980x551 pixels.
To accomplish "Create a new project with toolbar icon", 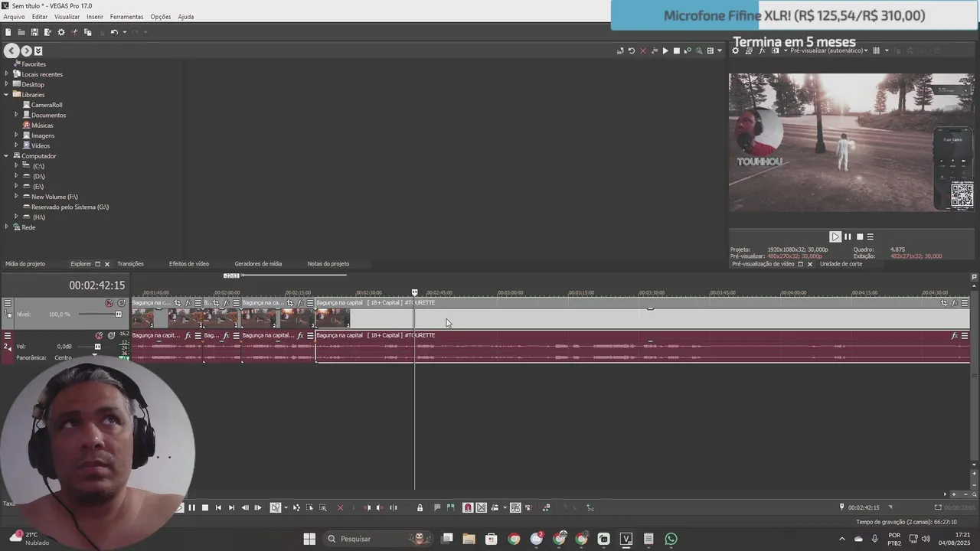I will click(x=8, y=32).
